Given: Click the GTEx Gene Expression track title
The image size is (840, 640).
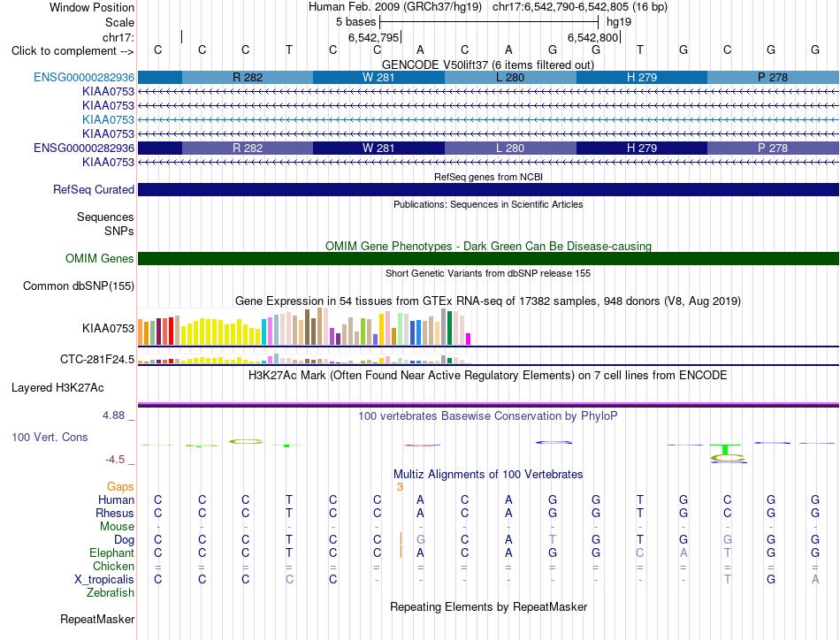Looking at the screenshot, I should coord(488,301).
